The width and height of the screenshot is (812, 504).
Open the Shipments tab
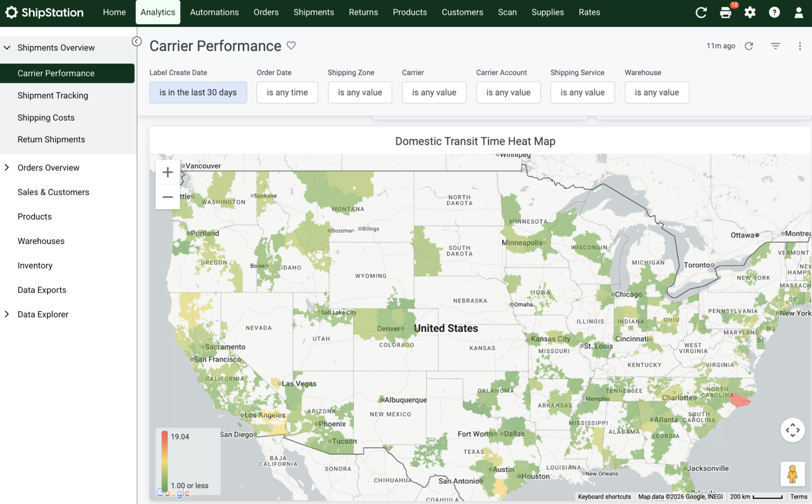click(x=314, y=12)
